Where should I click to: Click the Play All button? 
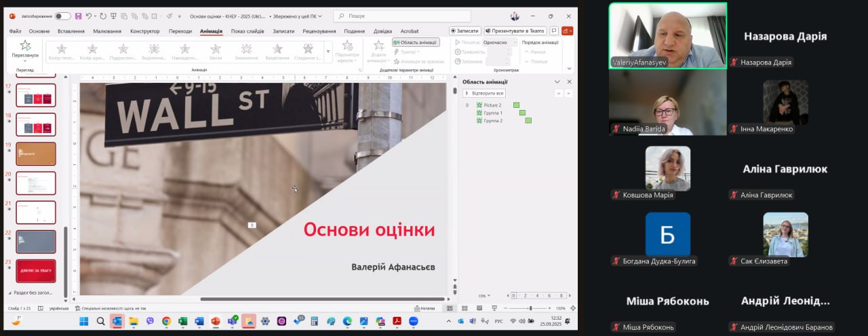click(484, 93)
